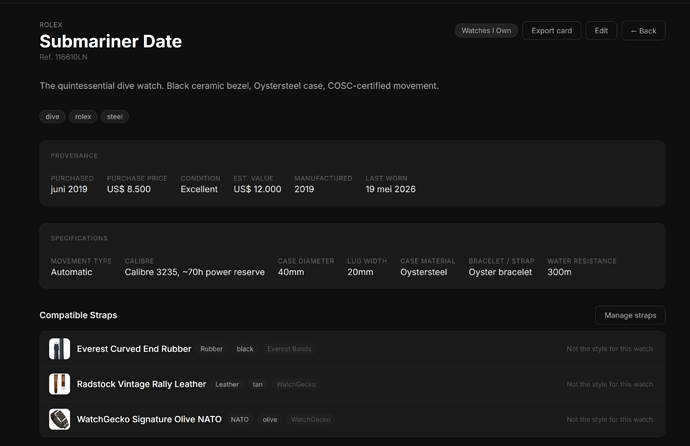The height and width of the screenshot is (446, 690).
Task: Click the lug width value 20mm
Action: tap(360, 272)
